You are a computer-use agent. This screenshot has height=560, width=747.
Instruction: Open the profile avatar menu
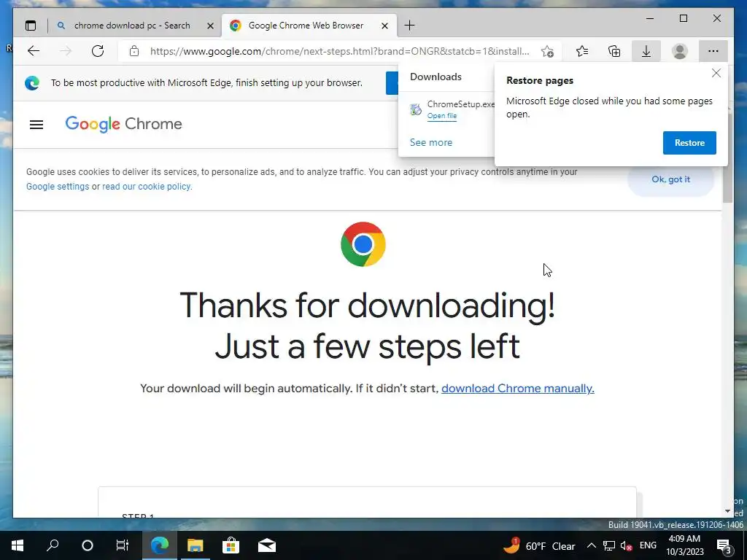[x=679, y=51]
